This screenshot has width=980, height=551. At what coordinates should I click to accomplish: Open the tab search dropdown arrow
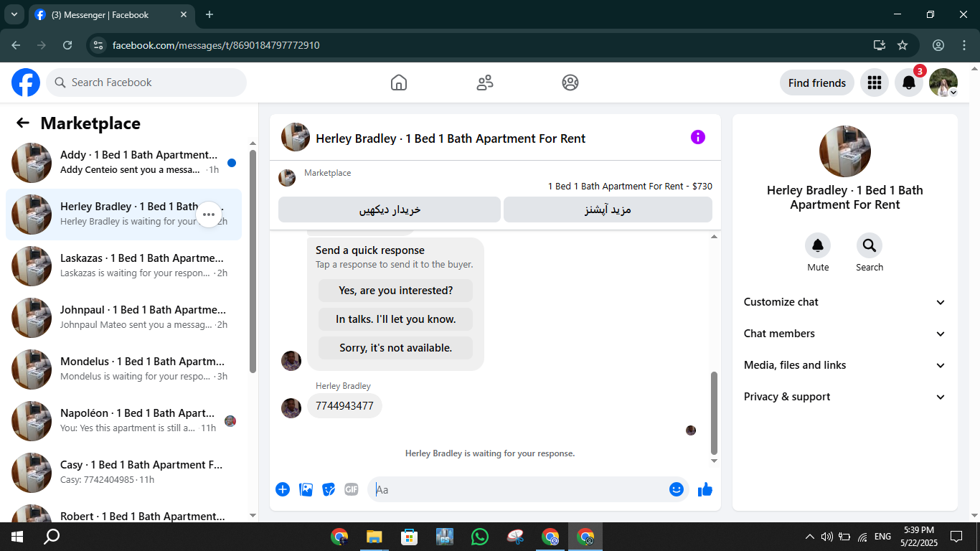[14, 14]
